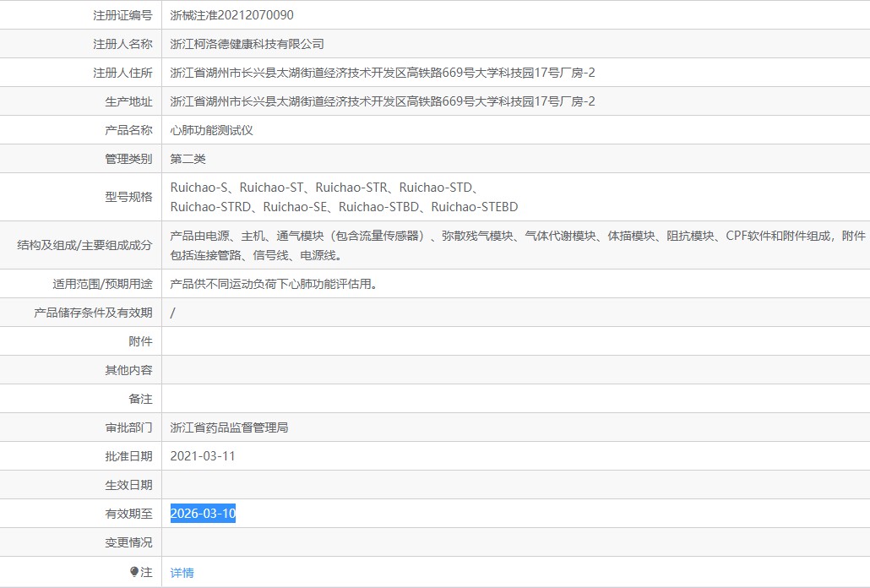
Task: Click model spec text starting Ruichao-S
Action: (324, 188)
